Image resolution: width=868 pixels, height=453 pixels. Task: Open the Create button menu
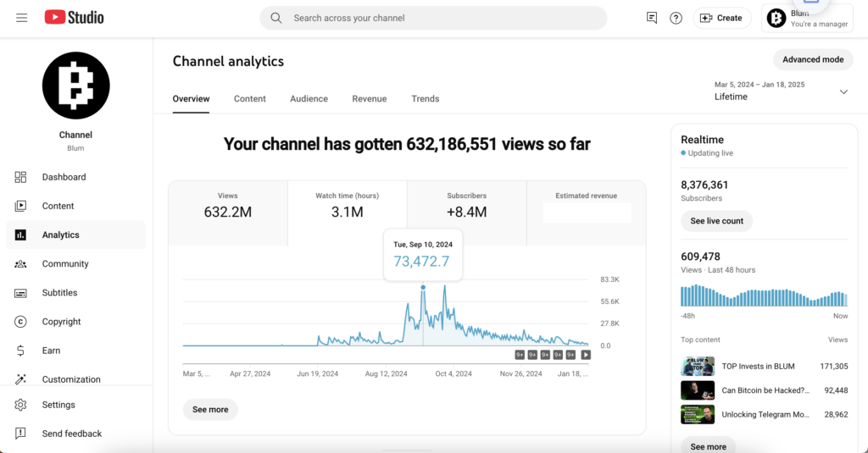click(x=721, y=18)
